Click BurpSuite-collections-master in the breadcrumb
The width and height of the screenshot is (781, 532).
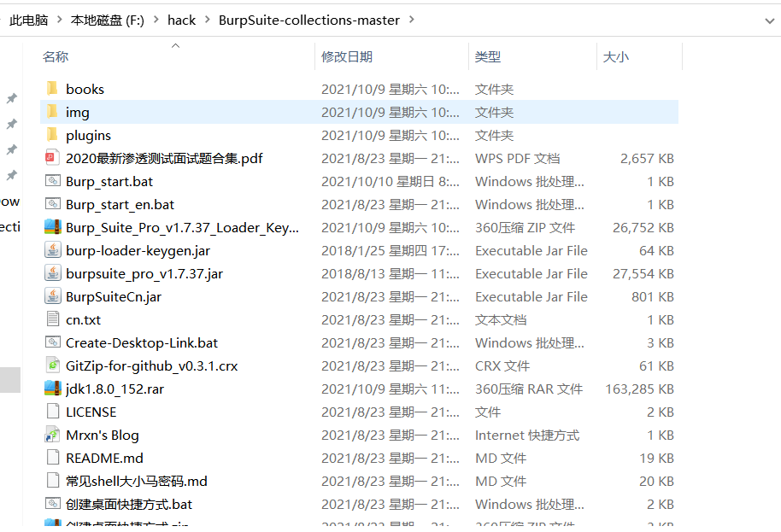(x=308, y=20)
